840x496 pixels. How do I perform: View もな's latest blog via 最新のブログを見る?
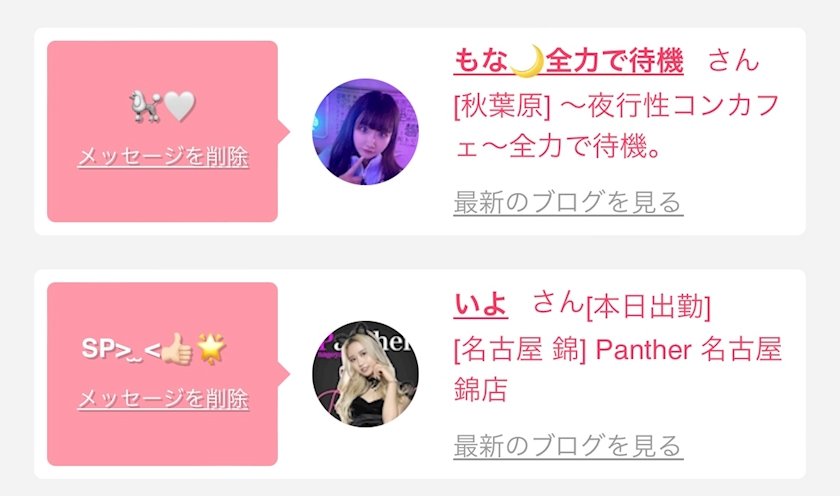click(x=568, y=202)
